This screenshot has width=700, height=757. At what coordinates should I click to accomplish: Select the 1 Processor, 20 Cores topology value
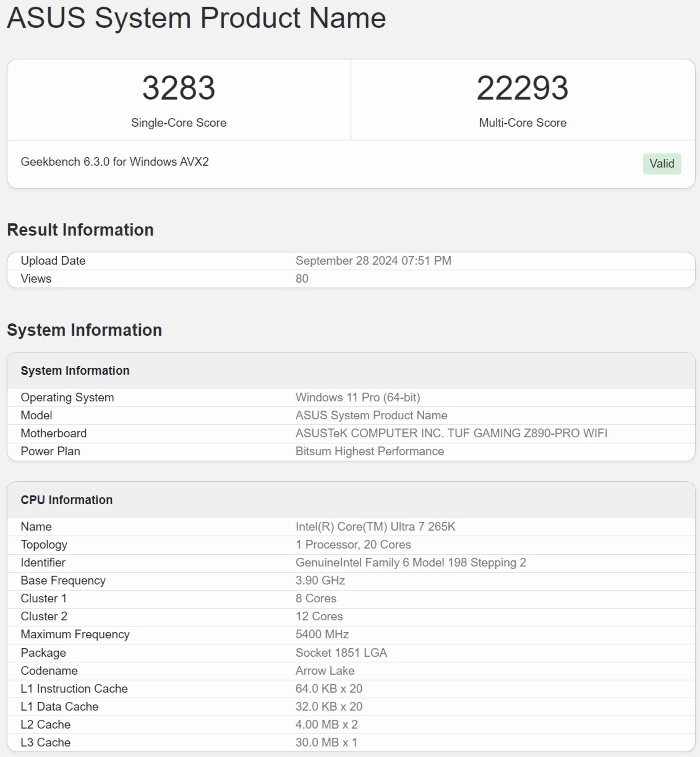click(353, 544)
